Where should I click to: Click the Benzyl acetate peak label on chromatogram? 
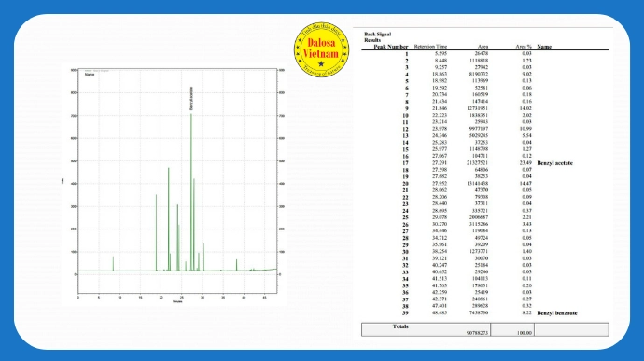point(191,99)
